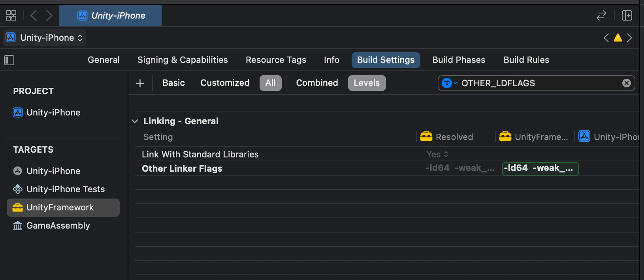Image resolution: width=644 pixels, height=280 pixels.
Task: Switch to Build Phases tab
Action: point(459,60)
